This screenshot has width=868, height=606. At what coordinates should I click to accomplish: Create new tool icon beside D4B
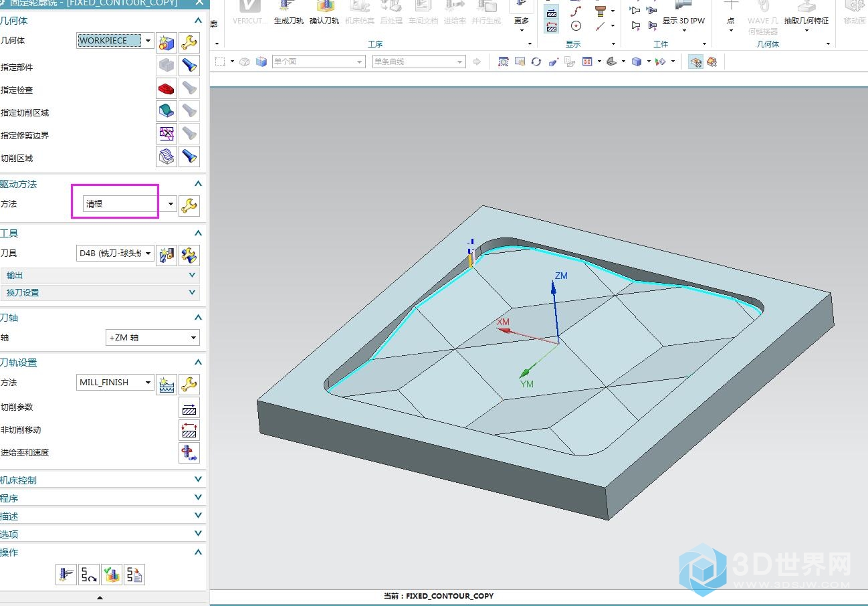coord(166,255)
